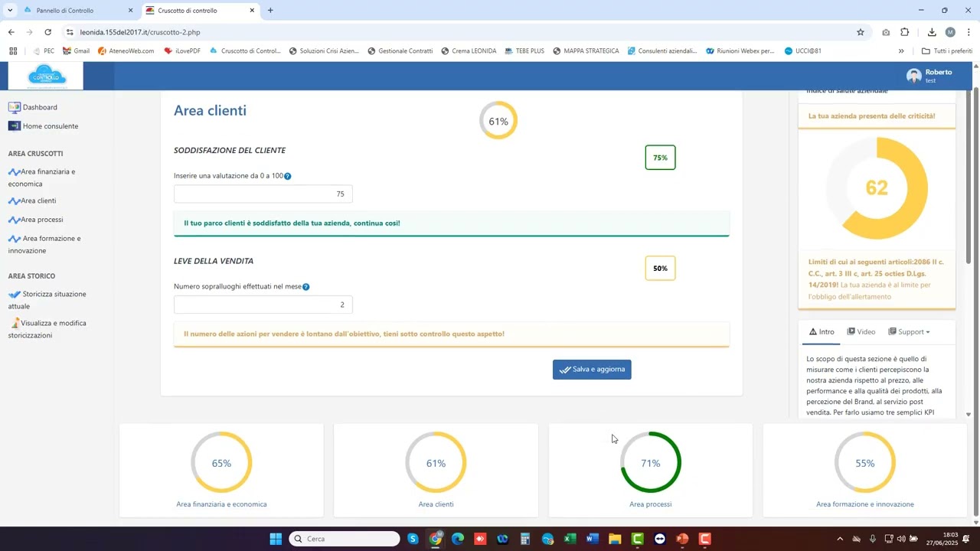This screenshot has height=551, width=980.
Task: Open Area processi sidebar link
Action: [x=41, y=220]
